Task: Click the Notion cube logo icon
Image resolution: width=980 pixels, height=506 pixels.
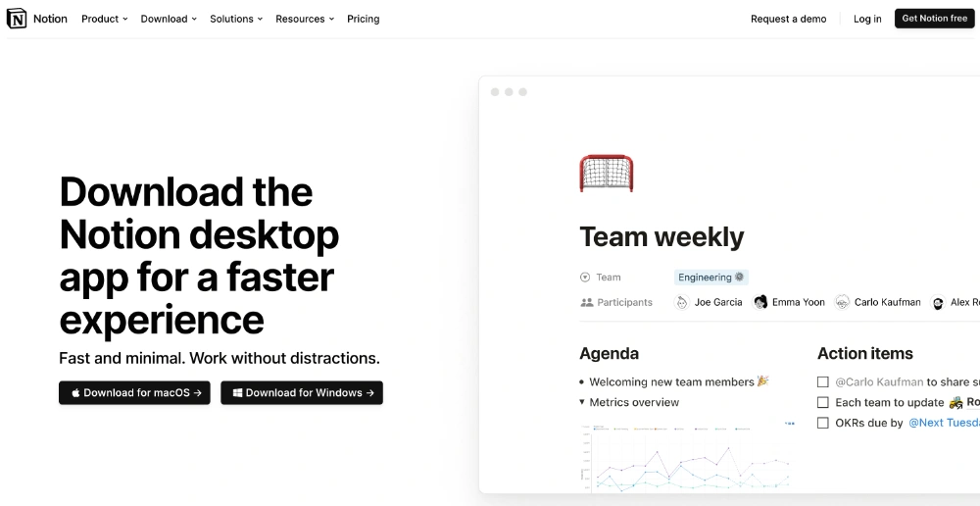Action: [x=17, y=19]
